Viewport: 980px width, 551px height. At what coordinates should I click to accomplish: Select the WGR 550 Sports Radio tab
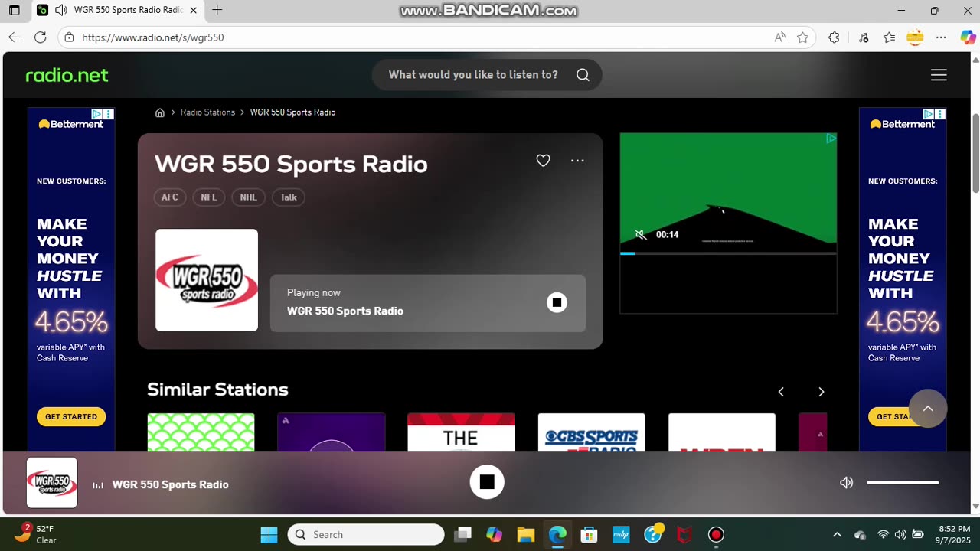coord(118,11)
